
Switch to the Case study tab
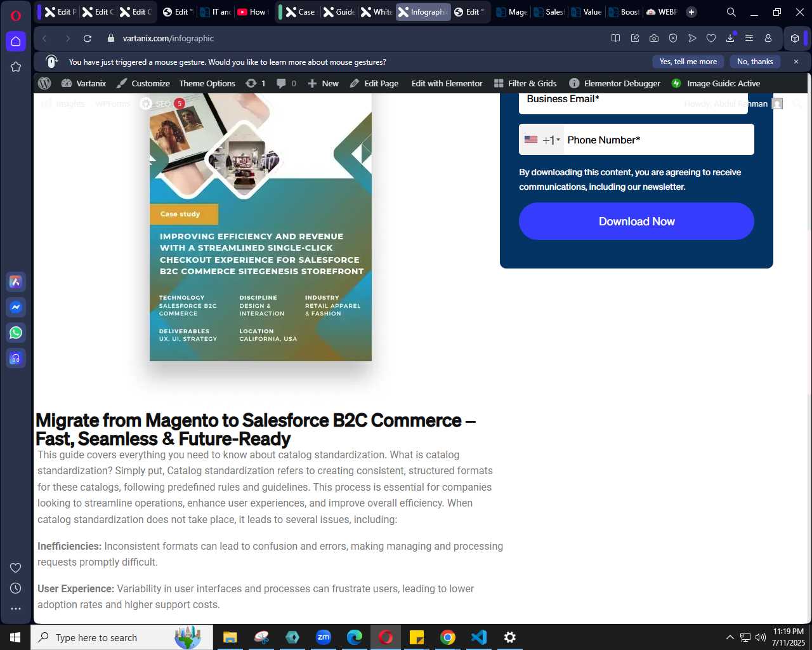point(300,12)
